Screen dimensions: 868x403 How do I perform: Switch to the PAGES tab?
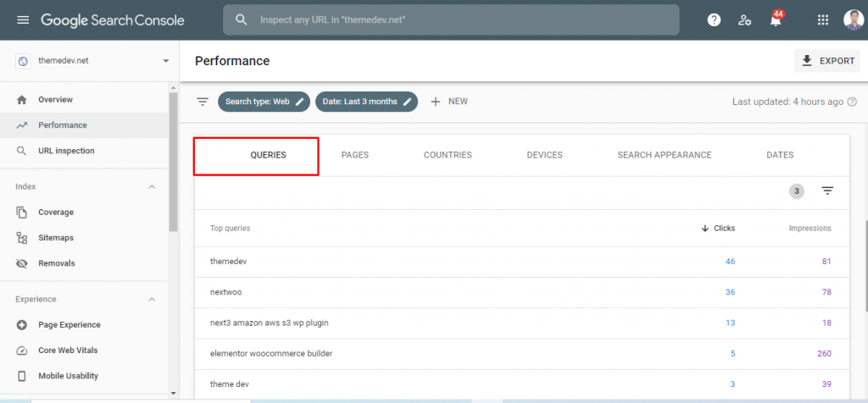tap(355, 155)
